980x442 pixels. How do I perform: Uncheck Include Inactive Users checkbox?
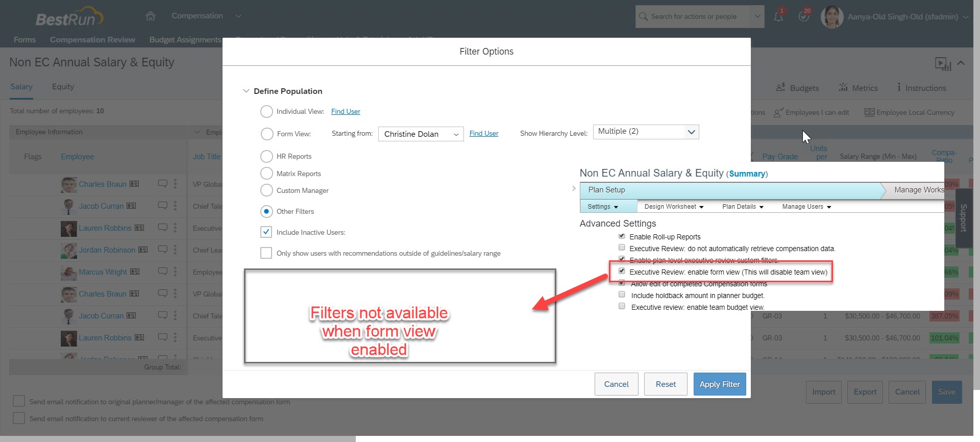[x=266, y=232]
